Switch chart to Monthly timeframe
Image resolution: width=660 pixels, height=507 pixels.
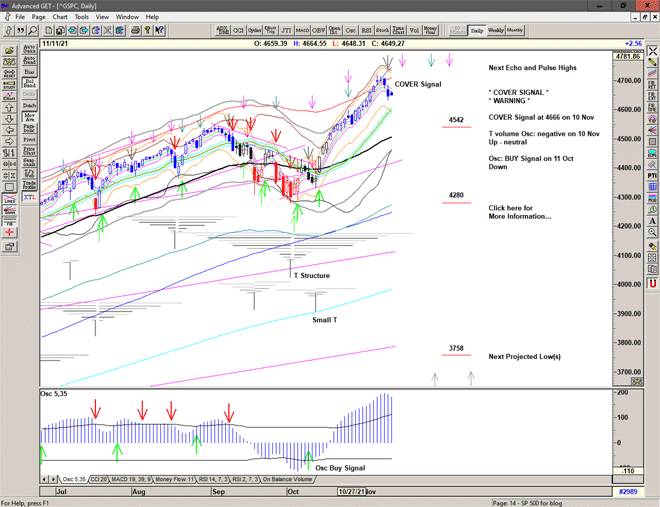pyautogui.click(x=515, y=31)
